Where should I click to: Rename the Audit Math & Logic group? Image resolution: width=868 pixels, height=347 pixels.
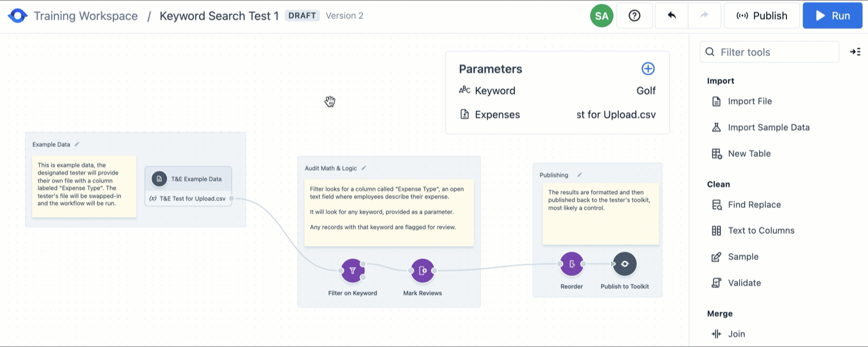pos(364,168)
